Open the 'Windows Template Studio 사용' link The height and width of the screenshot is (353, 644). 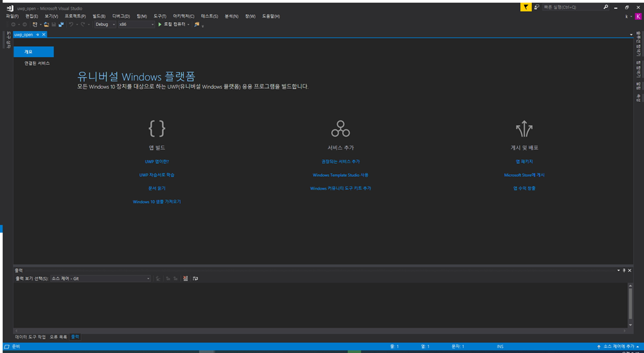pos(341,175)
